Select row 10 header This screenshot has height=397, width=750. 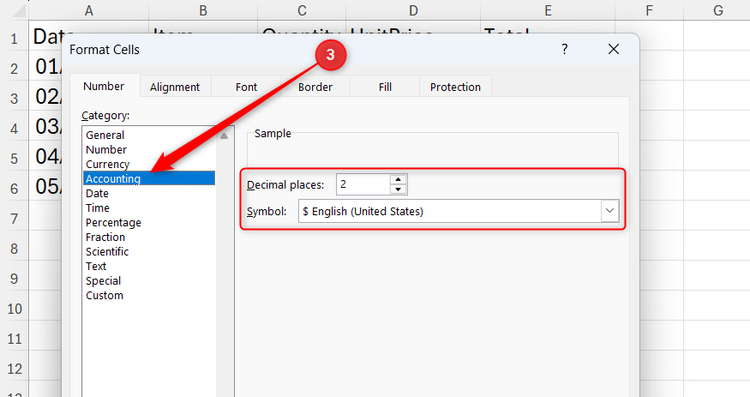[x=14, y=309]
